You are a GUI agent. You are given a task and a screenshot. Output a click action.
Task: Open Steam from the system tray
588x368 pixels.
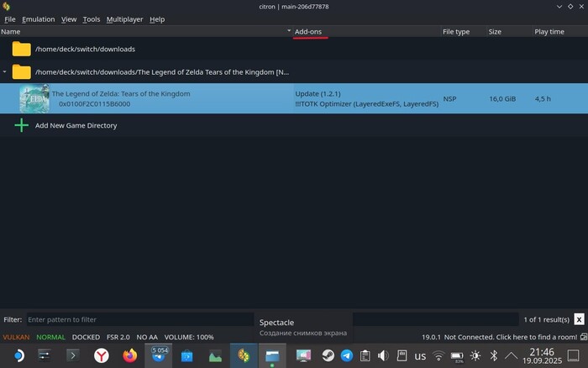[x=328, y=355]
